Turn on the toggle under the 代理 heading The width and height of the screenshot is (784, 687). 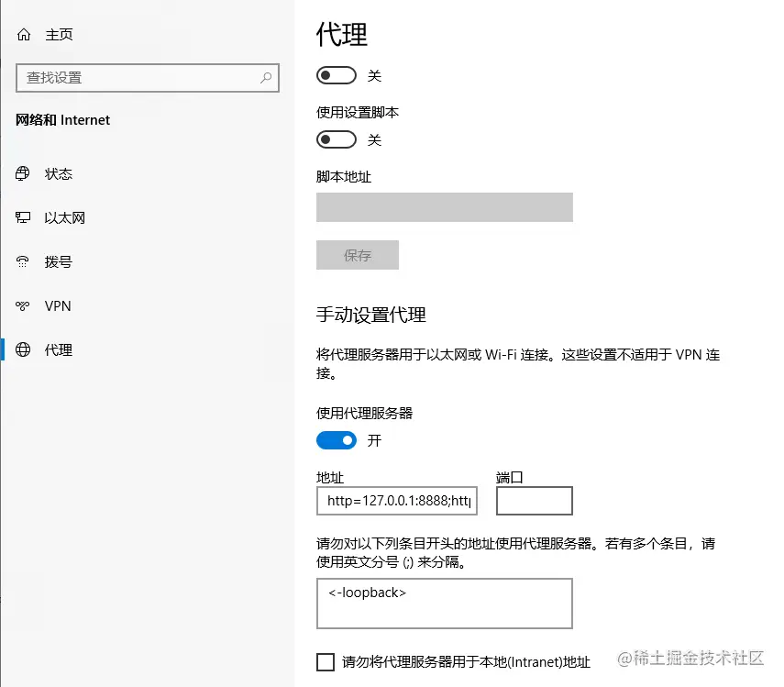336,75
